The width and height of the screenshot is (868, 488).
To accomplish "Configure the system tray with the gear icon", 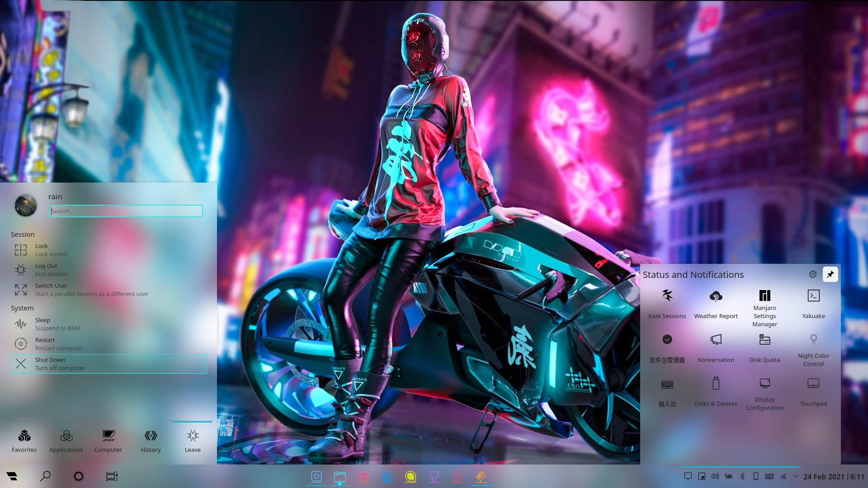I will tap(813, 274).
